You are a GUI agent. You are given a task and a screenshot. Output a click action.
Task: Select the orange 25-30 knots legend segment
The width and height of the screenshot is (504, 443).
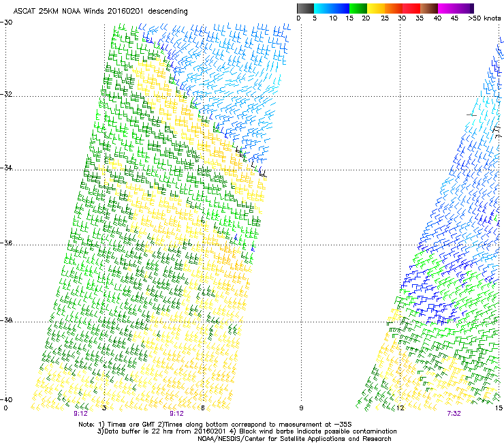[x=394, y=8]
